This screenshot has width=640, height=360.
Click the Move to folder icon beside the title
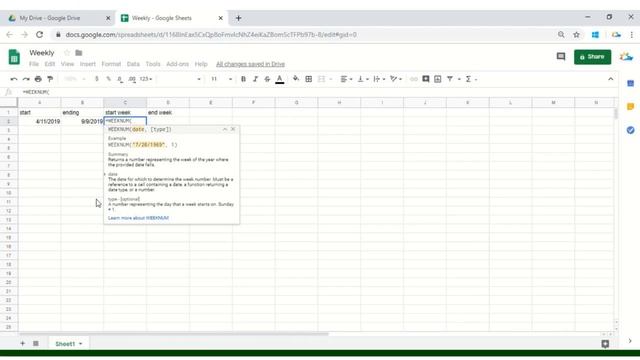point(79,53)
